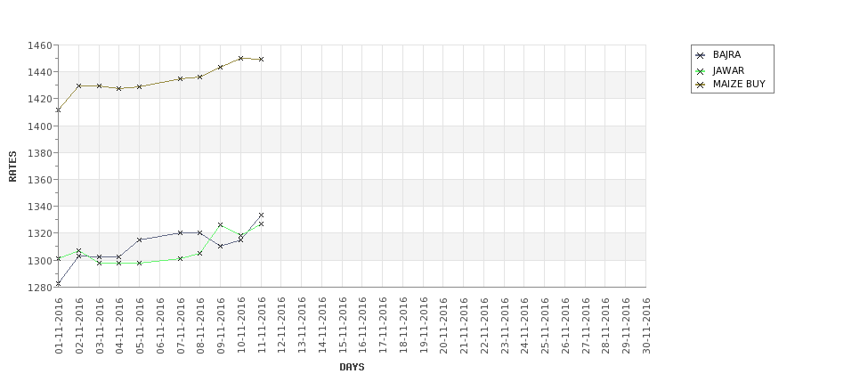Click the 06-11-2016 date label
The image size is (868, 382).
click(160, 326)
